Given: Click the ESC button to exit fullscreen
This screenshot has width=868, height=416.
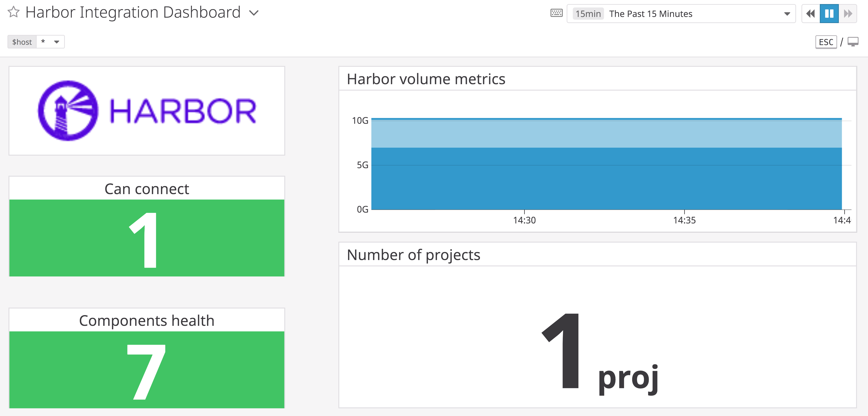Looking at the screenshot, I should point(826,42).
